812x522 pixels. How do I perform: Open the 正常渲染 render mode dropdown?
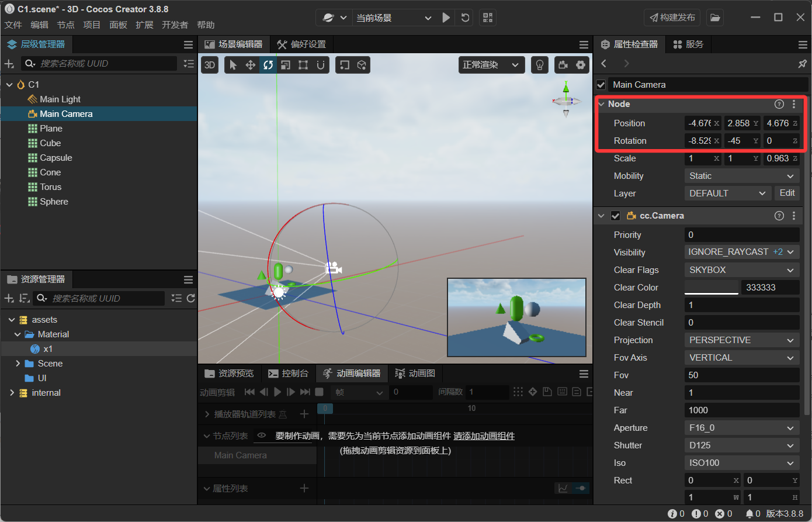(491, 65)
